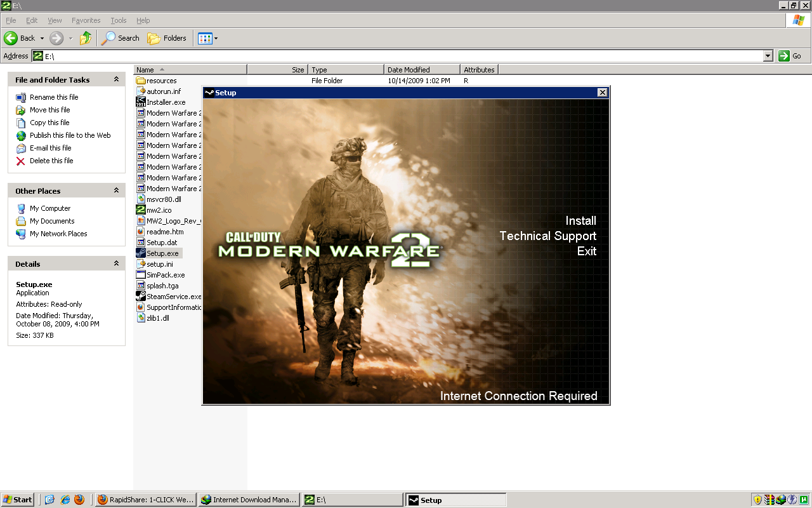Select the mw2.ico file icon

[141, 210]
